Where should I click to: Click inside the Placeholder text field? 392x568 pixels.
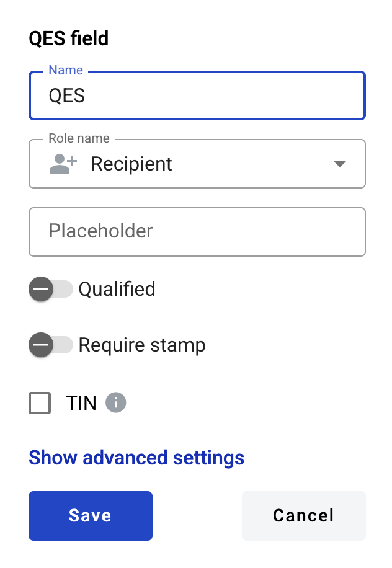[x=197, y=231]
